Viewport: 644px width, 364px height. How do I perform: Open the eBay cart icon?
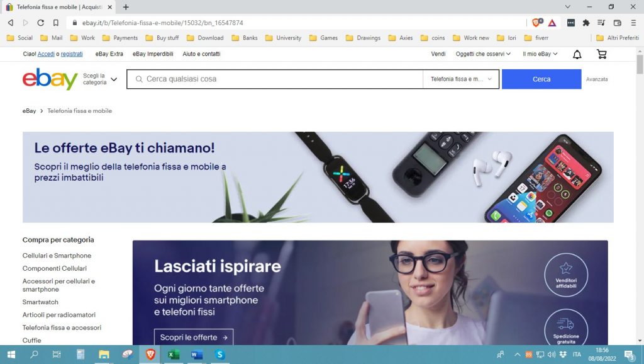602,54
